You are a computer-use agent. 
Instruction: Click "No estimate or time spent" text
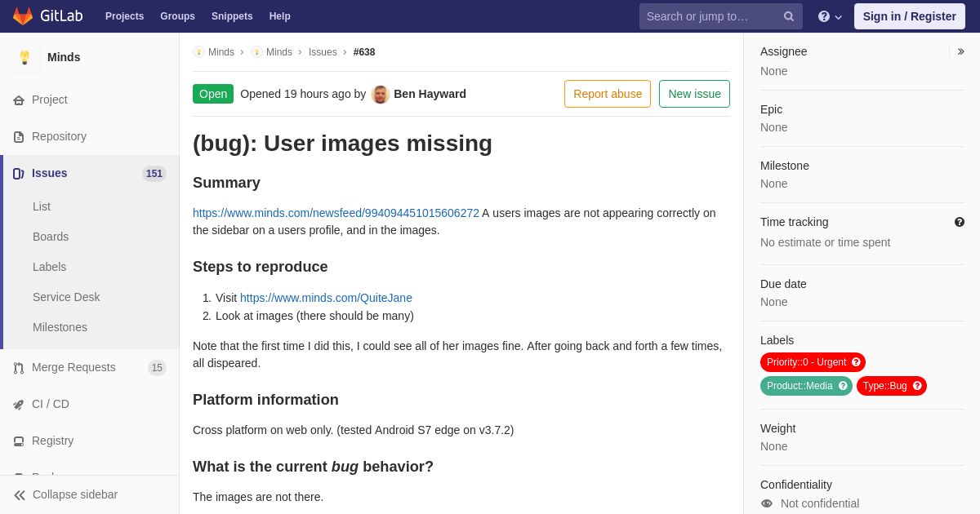pyautogui.click(x=825, y=242)
